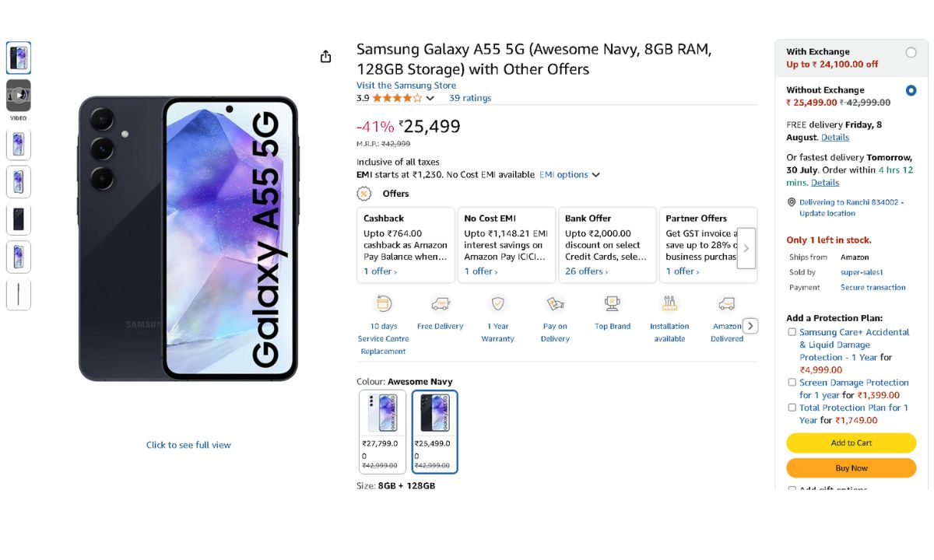Click the Pay on Delivery icon
The width and height of the screenshot is (934, 560).
(555, 304)
